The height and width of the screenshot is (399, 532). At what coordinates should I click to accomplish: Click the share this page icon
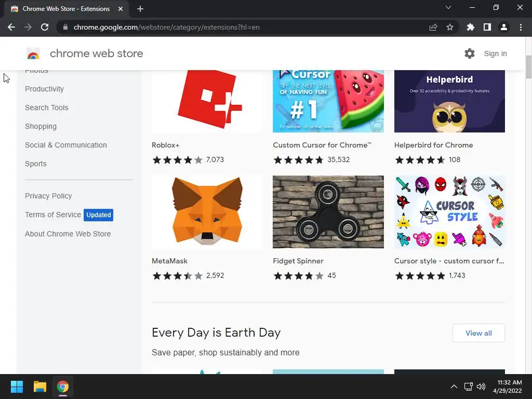pyautogui.click(x=433, y=27)
